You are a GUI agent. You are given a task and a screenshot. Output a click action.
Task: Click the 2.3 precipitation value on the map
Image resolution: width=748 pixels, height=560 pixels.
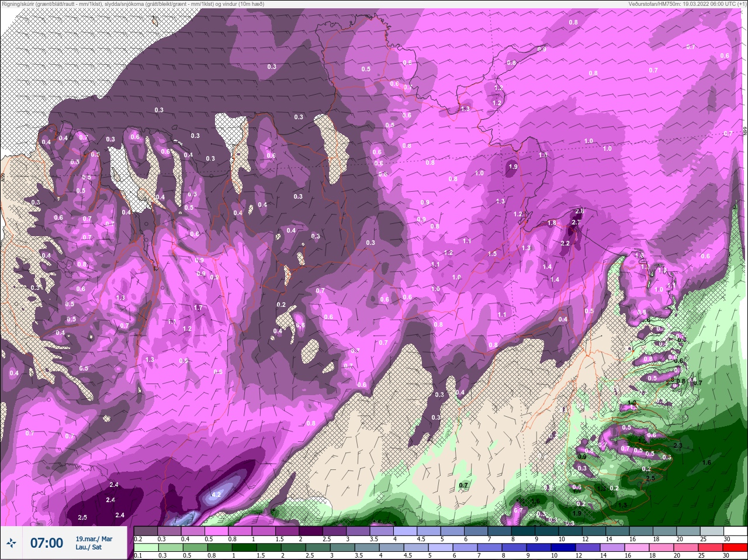coord(678,445)
